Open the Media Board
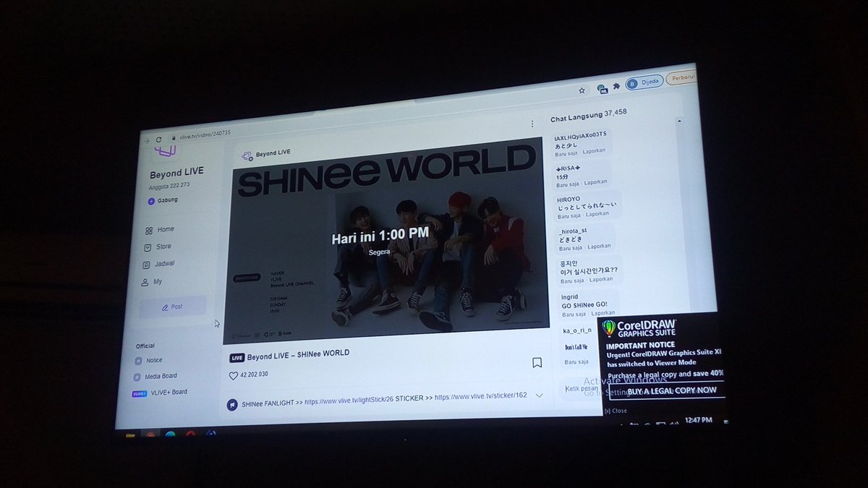 click(x=155, y=376)
